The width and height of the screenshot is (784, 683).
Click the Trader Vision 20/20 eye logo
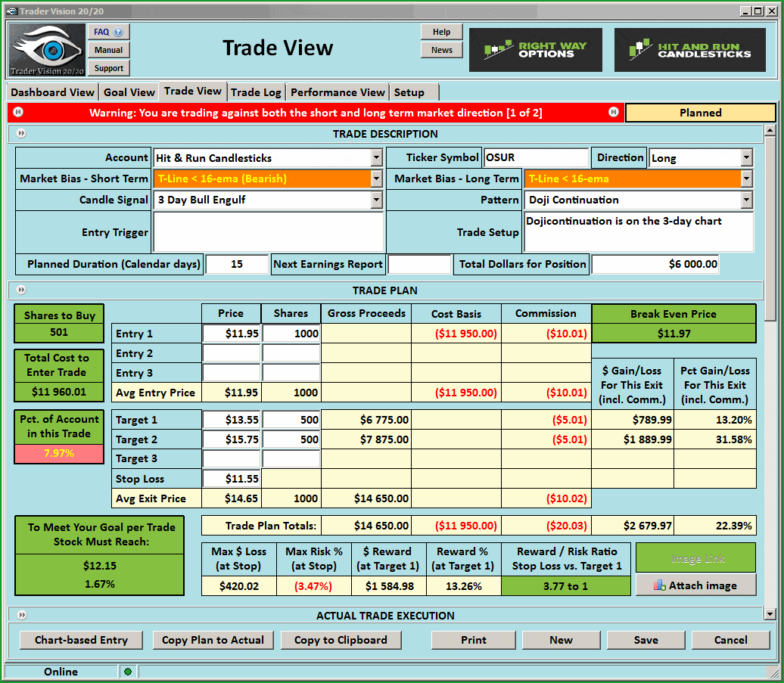pos(47,49)
